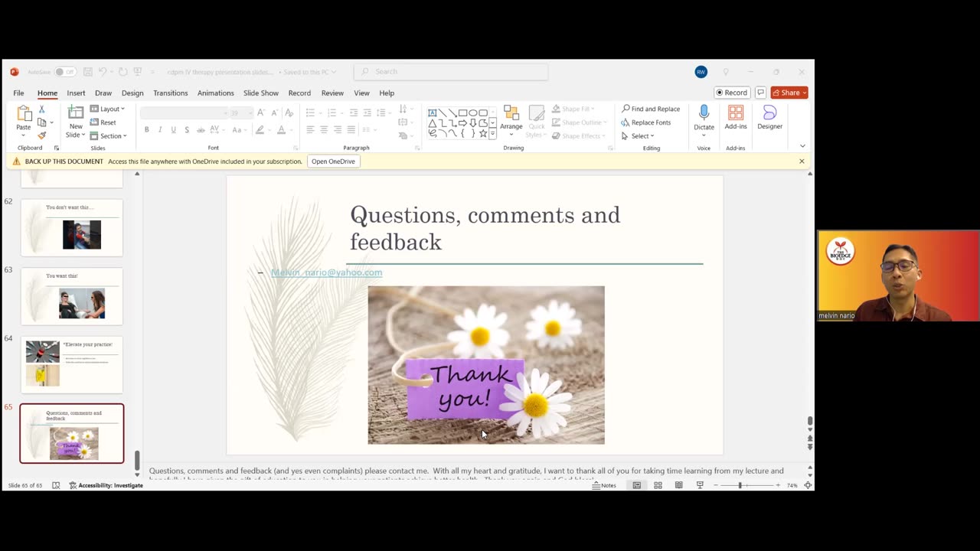980x551 pixels.
Task: Click Replace Fonts
Action: [x=646, y=122]
